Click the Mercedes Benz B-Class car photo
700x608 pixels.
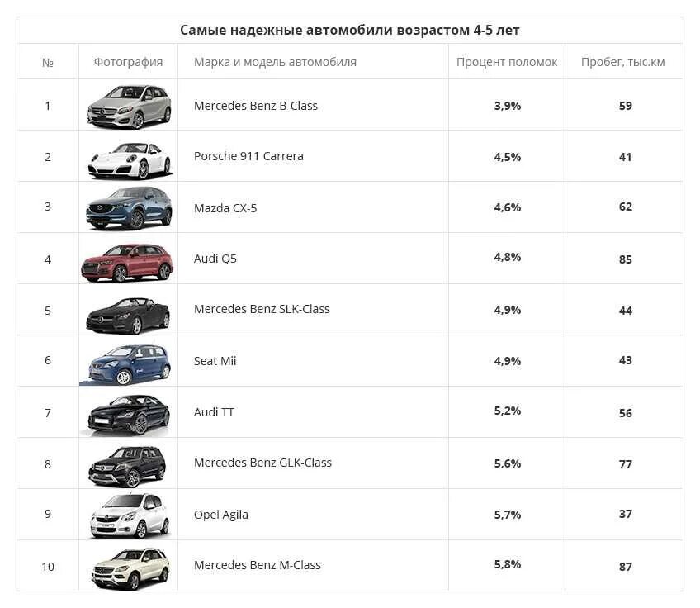tap(129, 107)
